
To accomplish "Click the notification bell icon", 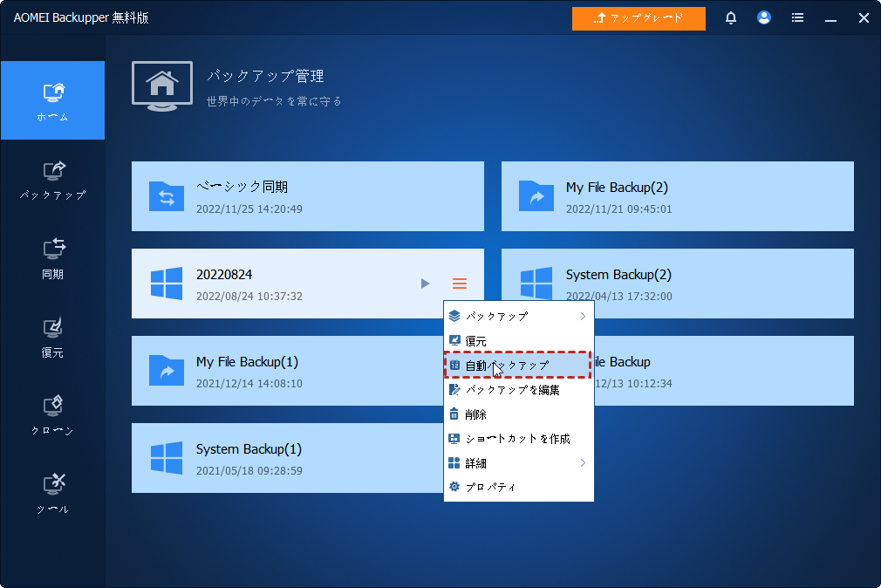I will coord(730,18).
